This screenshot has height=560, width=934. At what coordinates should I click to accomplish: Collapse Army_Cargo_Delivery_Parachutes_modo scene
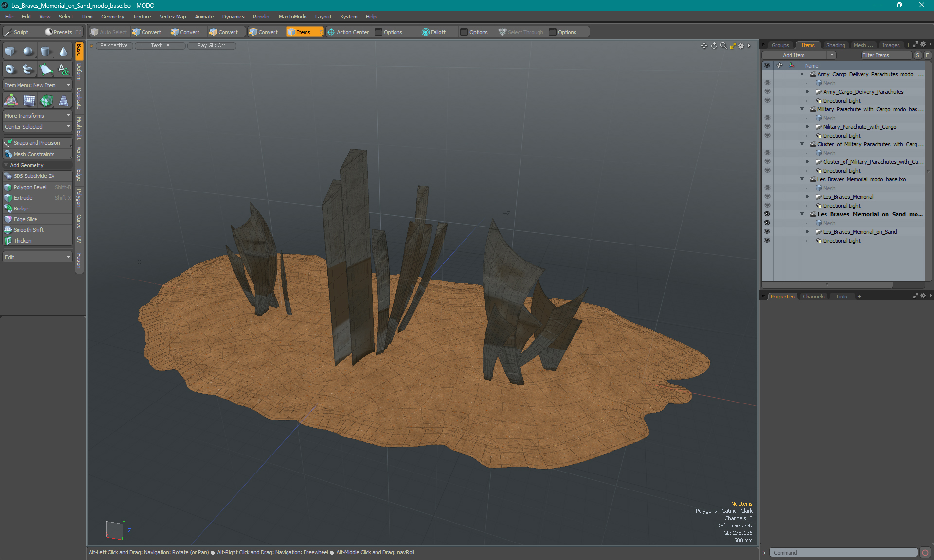[802, 74]
